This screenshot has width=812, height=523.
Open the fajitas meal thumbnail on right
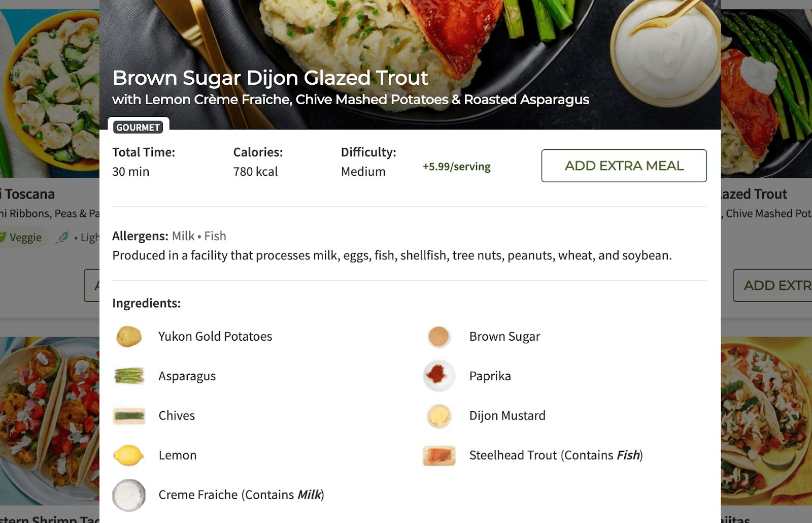tap(766, 421)
